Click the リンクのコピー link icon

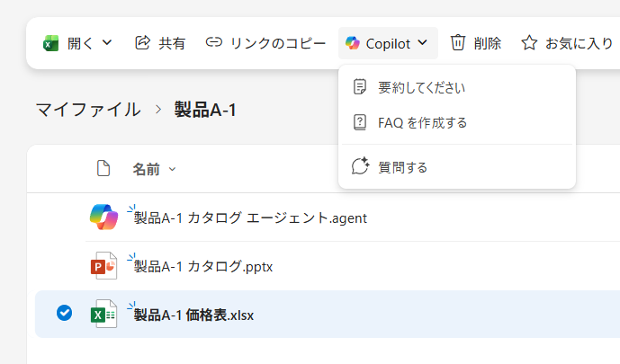point(213,42)
